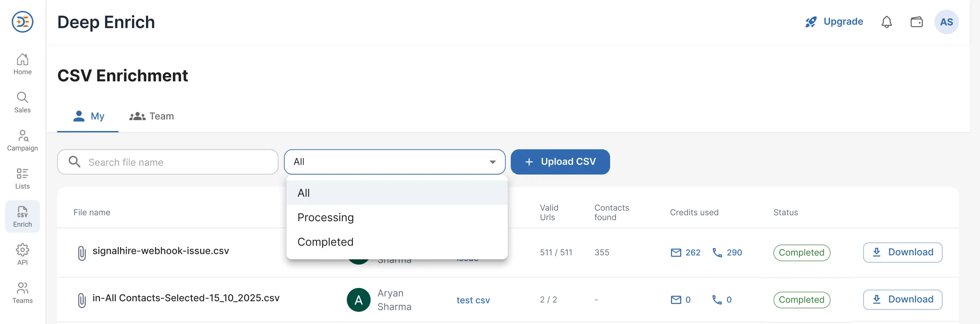Open Campaign from the sidebar
The width and height of the screenshot is (980, 324).
(22, 140)
